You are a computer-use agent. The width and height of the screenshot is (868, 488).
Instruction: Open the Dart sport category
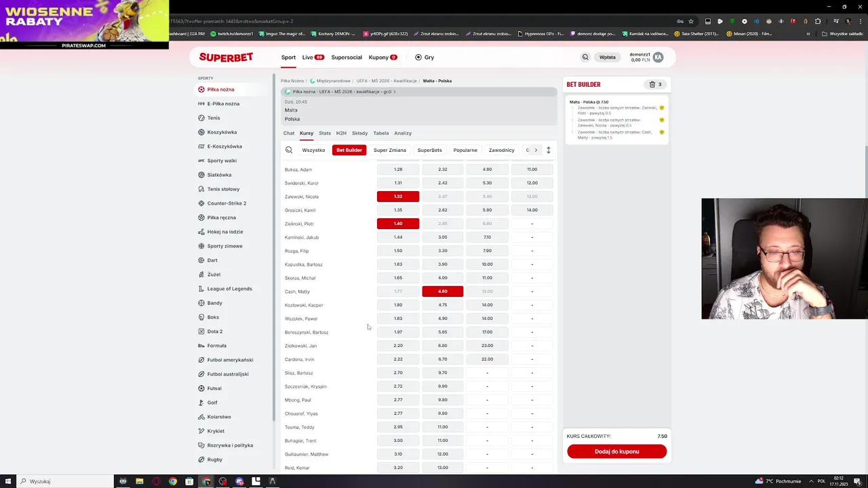coord(208,260)
